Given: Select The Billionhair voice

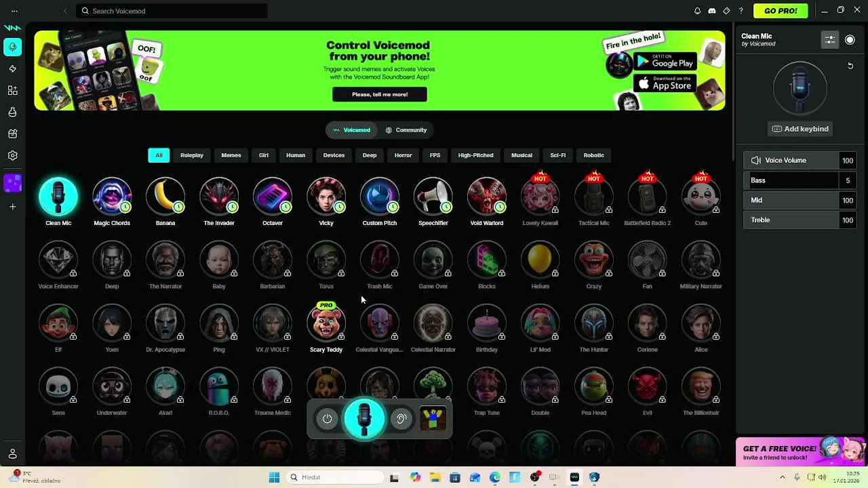Looking at the screenshot, I should [x=701, y=386].
